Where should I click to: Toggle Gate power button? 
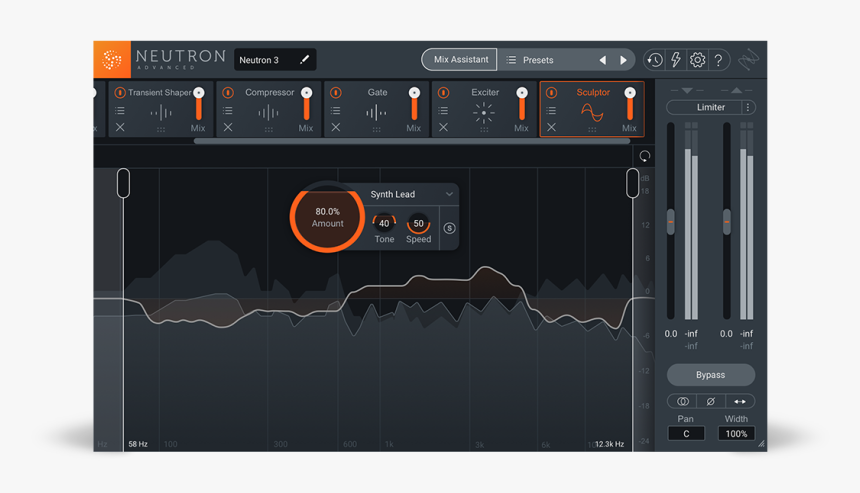336,93
